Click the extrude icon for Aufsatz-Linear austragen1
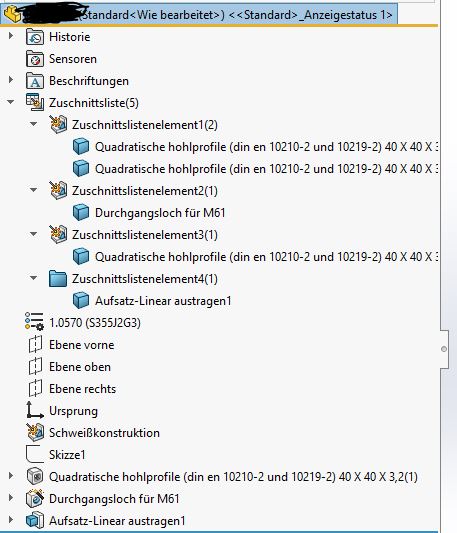Image resolution: width=457 pixels, height=533 pixels. [x=35, y=520]
